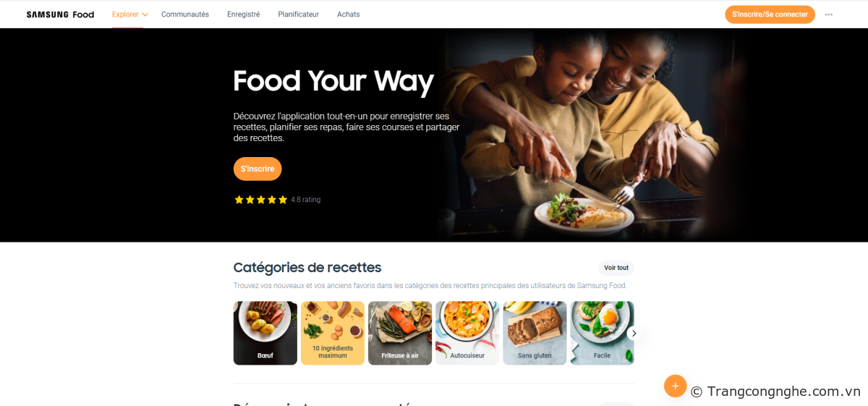The image size is (868, 406).
Task: Click the 4.8 rating text
Action: [305, 200]
